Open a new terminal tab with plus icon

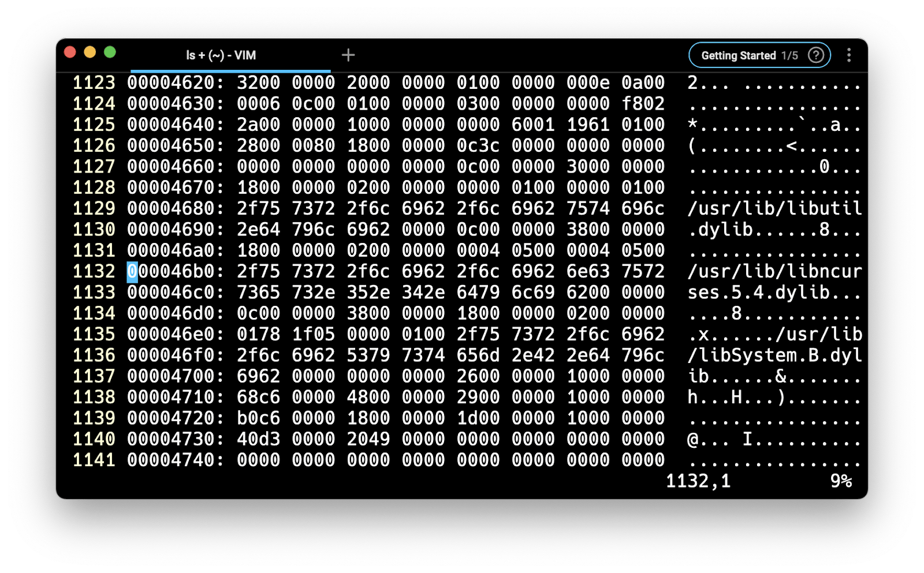click(x=348, y=55)
